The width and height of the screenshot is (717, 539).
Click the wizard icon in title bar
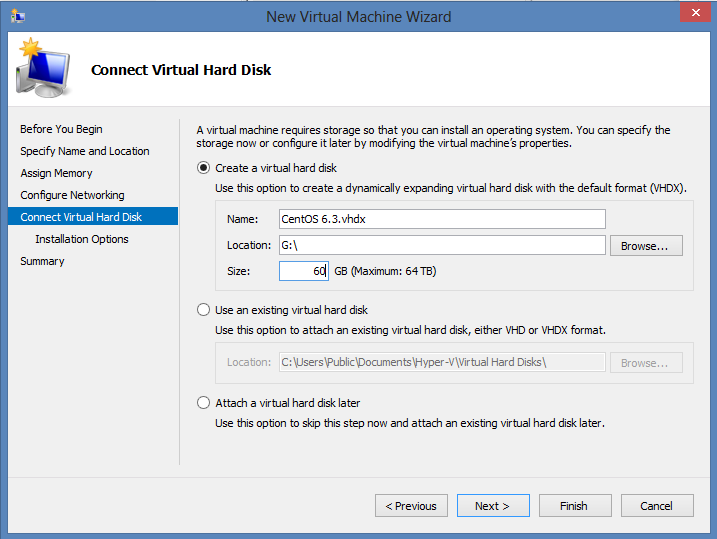click(18, 16)
